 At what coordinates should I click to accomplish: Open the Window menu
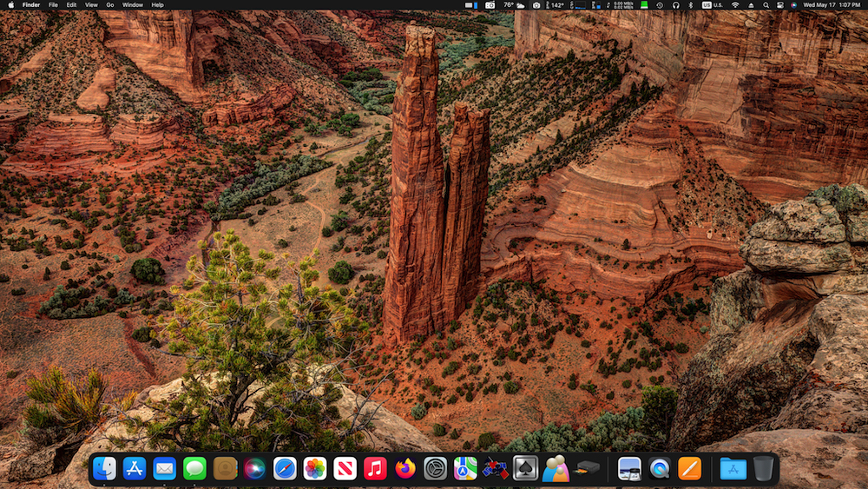(x=132, y=5)
